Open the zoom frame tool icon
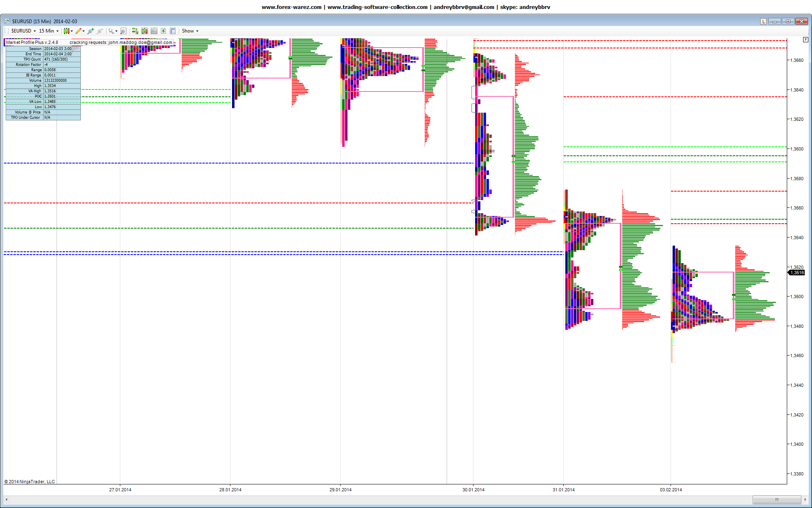The image size is (812, 508). 123,31
